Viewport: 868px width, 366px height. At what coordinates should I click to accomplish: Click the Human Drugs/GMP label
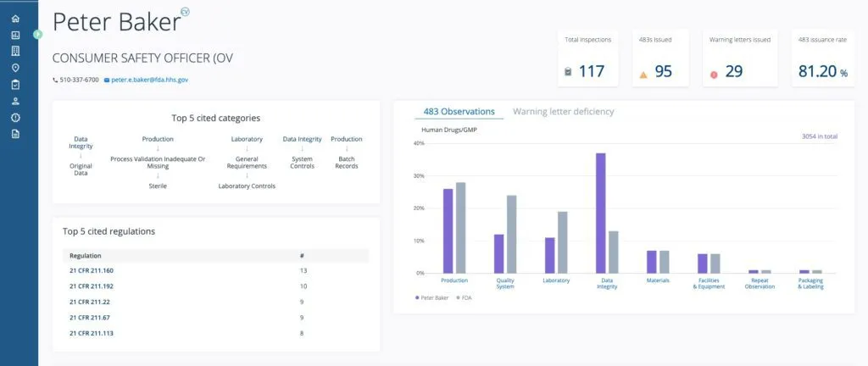click(x=449, y=130)
